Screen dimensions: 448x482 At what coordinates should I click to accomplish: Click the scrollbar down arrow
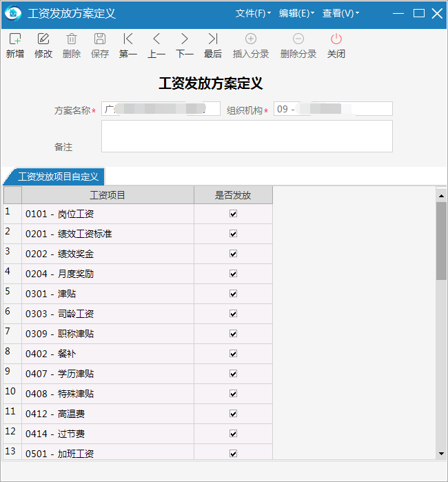(x=441, y=454)
